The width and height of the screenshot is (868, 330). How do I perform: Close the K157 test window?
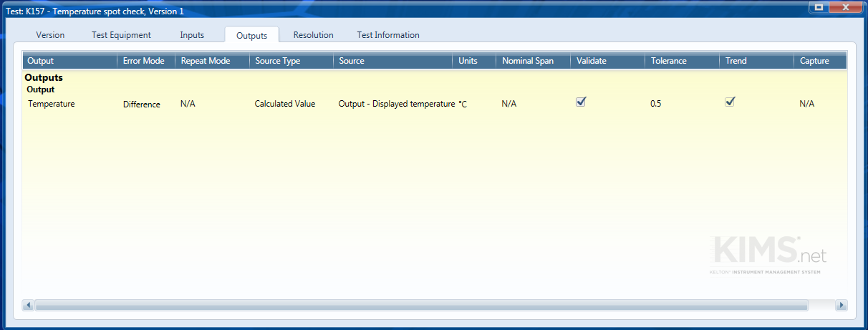tap(847, 6)
